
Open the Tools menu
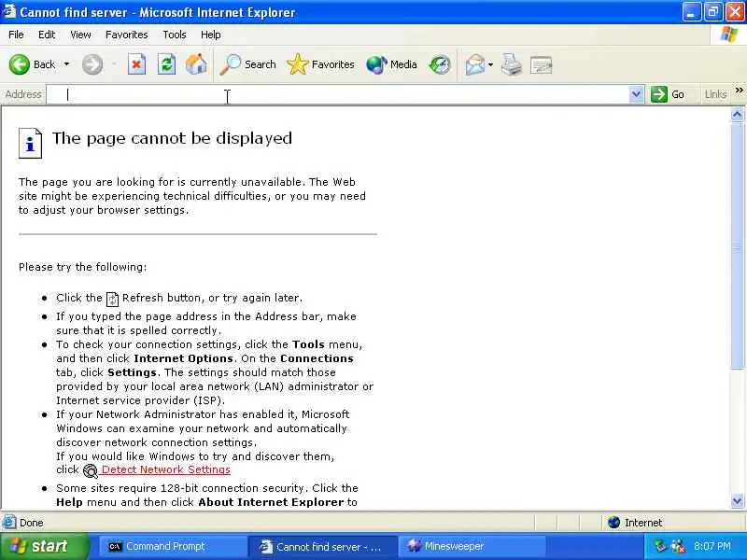pyautogui.click(x=175, y=35)
